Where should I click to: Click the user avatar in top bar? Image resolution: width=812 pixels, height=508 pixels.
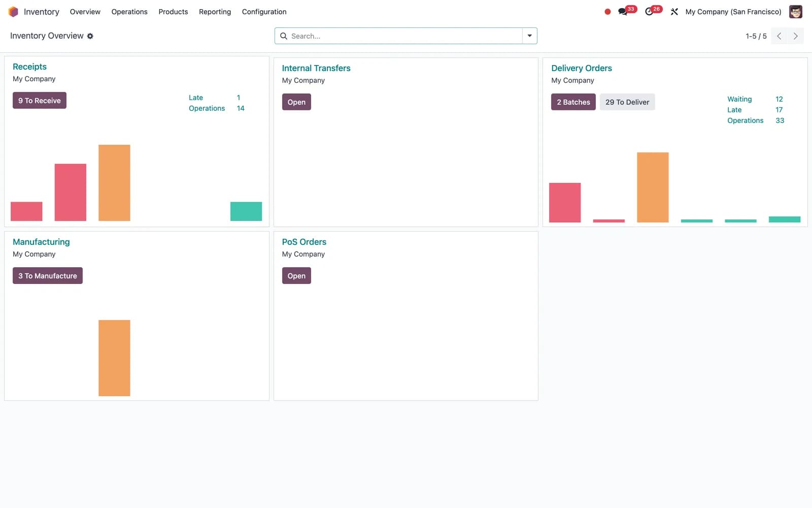(796, 12)
